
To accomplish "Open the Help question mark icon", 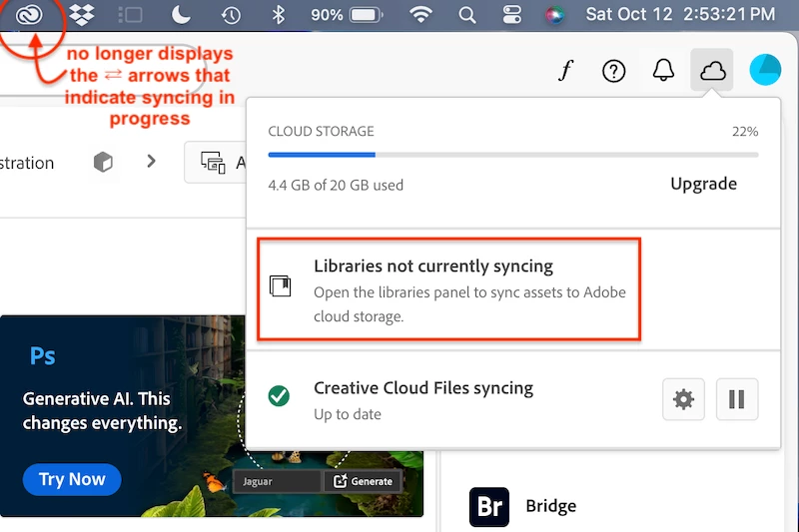I will (x=613, y=71).
